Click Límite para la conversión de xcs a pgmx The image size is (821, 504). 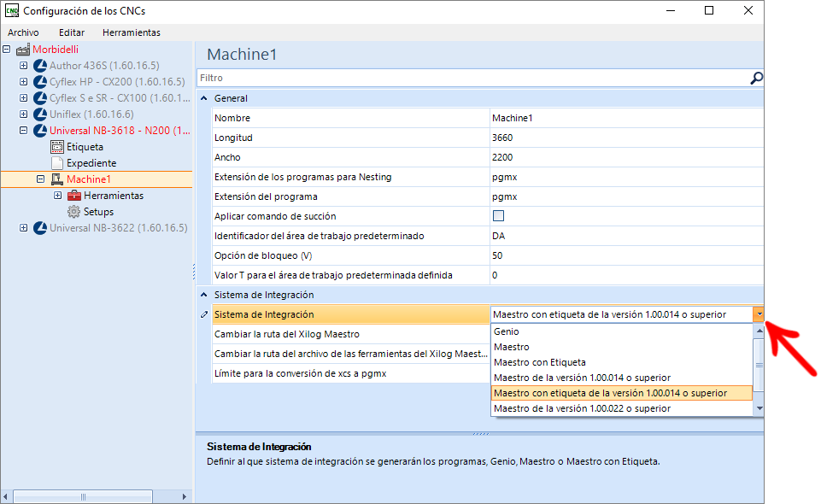pyautogui.click(x=351, y=373)
